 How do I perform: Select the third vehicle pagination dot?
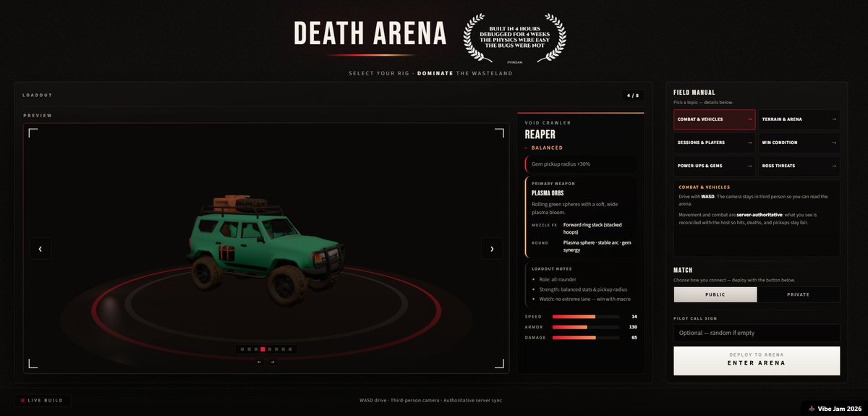click(x=256, y=349)
